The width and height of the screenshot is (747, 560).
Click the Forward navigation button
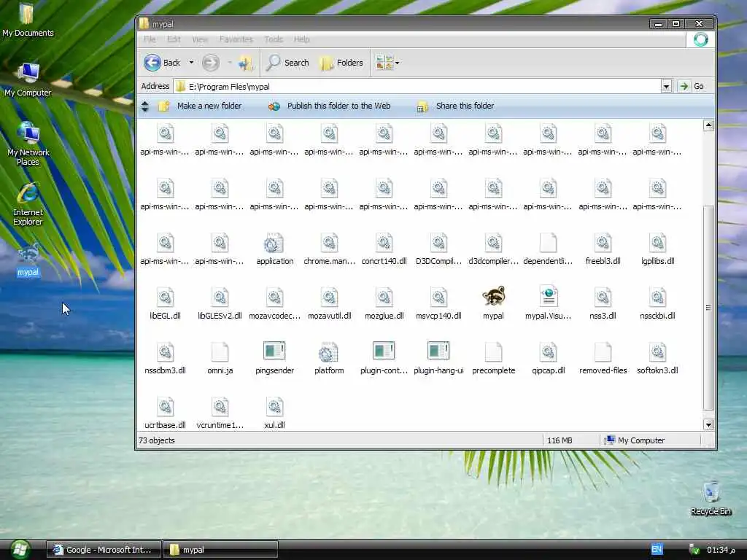(x=211, y=63)
